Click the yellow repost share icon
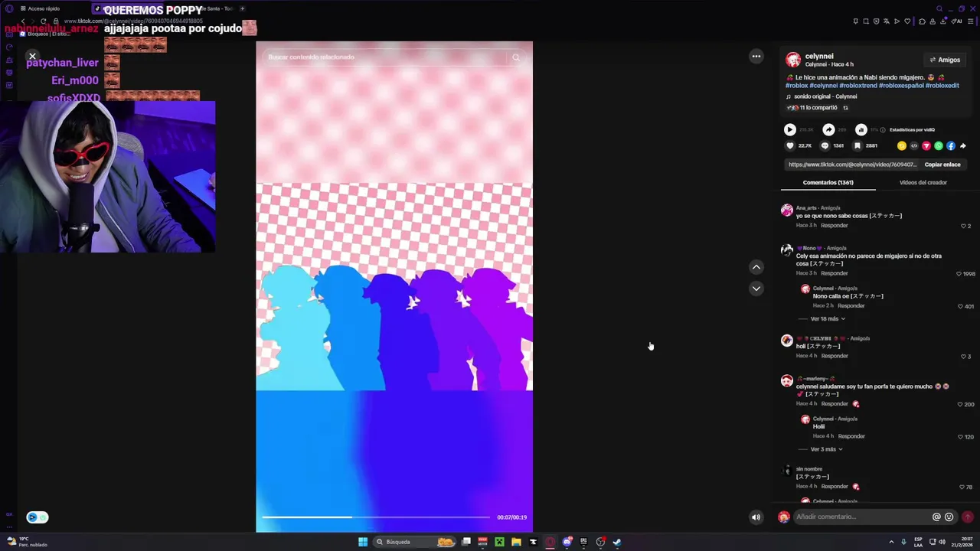Image resolution: width=980 pixels, height=551 pixels. tap(901, 146)
